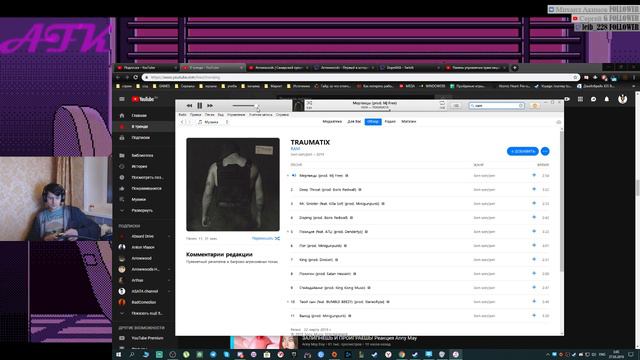Open the Учетная запись menu in iTunes
The width and height of the screenshot is (640, 360).
260,115
